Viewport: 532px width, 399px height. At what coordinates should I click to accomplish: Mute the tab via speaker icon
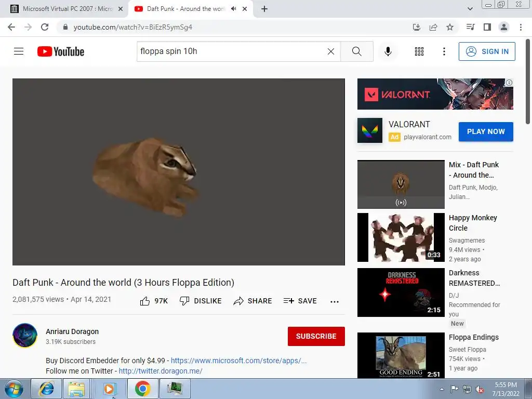(233, 9)
